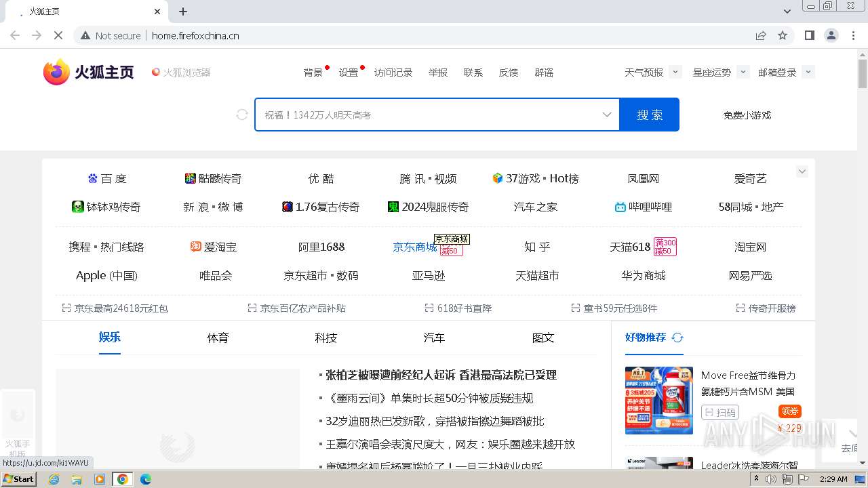Click the Firefox home logo

click(88, 72)
